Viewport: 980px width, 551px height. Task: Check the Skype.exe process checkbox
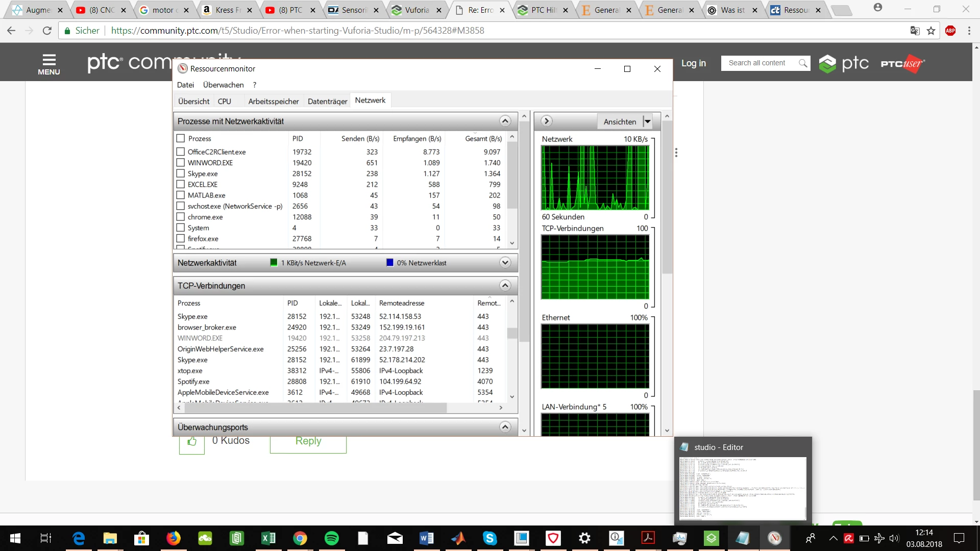point(181,173)
